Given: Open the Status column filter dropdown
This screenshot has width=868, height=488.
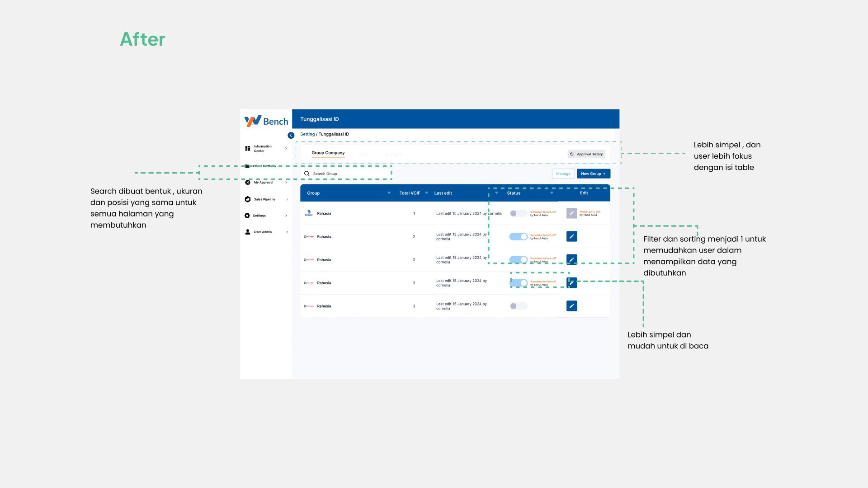Looking at the screenshot, I should (552, 193).
